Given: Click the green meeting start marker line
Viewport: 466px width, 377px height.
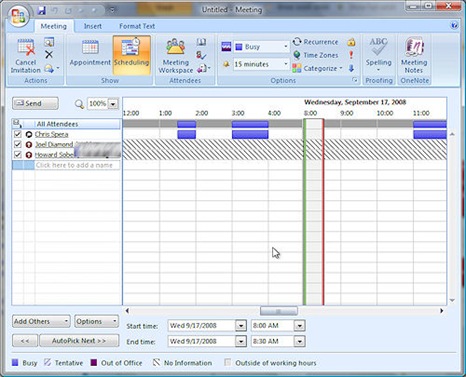Looking at the screenshot, I should tap(304, 212).
